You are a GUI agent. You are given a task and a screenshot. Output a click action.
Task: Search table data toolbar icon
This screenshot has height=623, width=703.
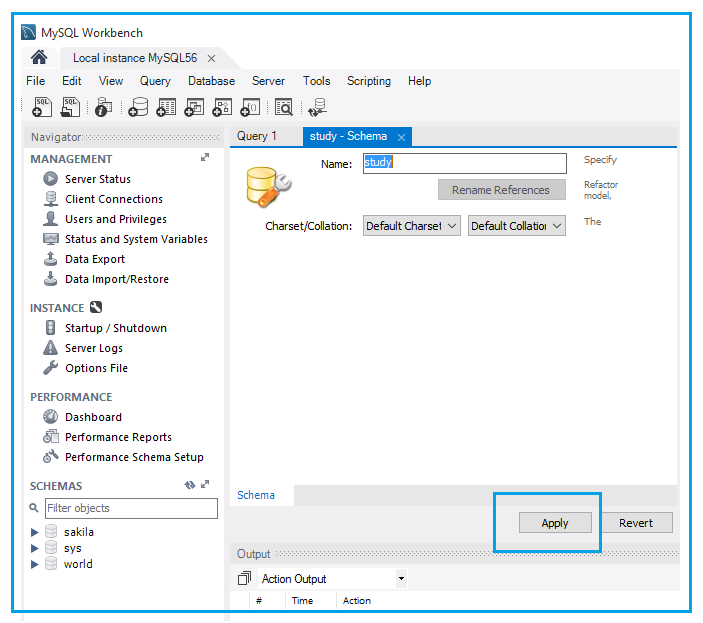pos(284,108)
